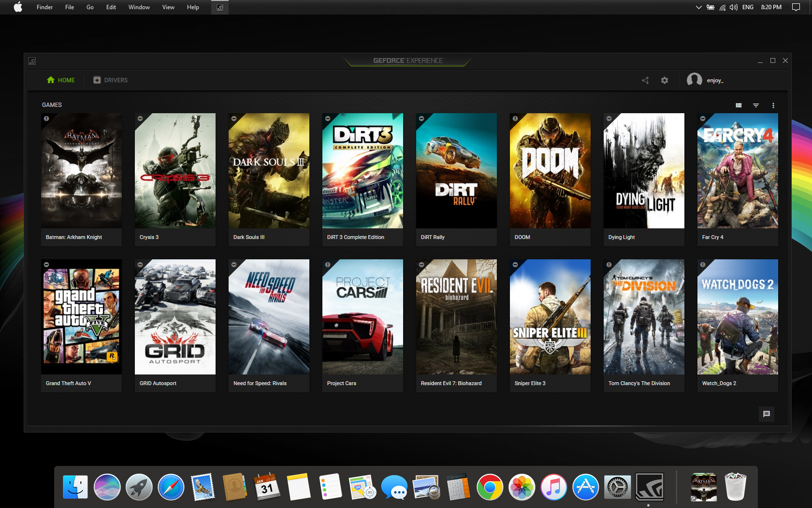Open Resident Evil 7: Biohazard tile
The height and width of the screenshot is (508, 812).
pyautogui.click(x=456, y=326)
